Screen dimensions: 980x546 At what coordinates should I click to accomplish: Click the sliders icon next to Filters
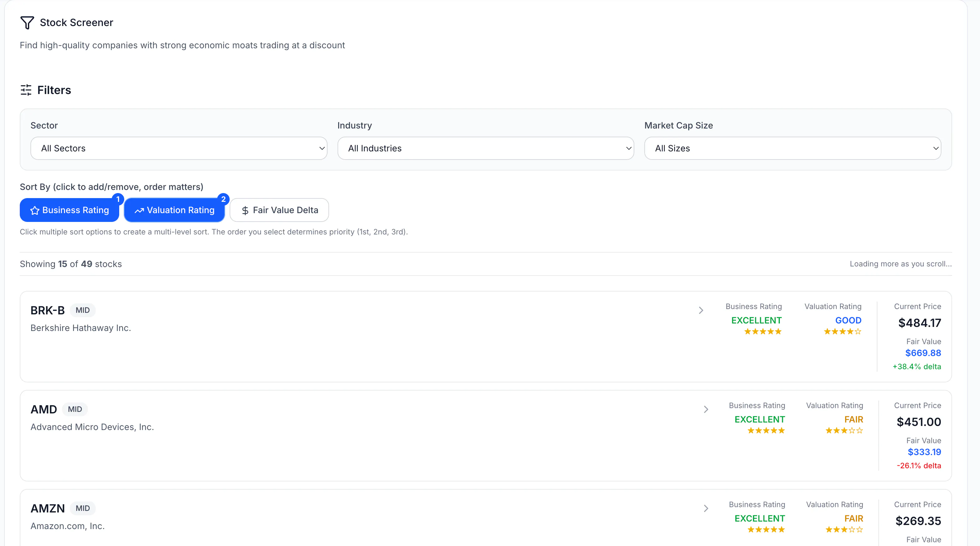click(26, 90)
